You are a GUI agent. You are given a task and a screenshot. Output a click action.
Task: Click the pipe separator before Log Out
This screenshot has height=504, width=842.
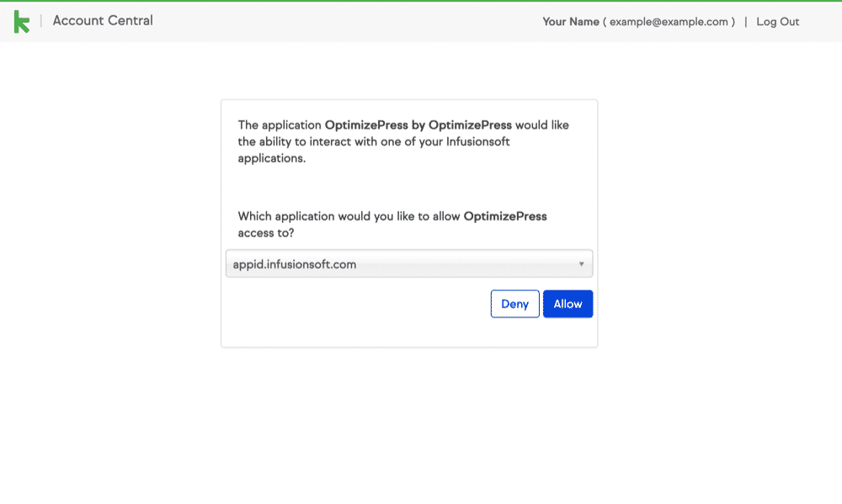(745, 22)
